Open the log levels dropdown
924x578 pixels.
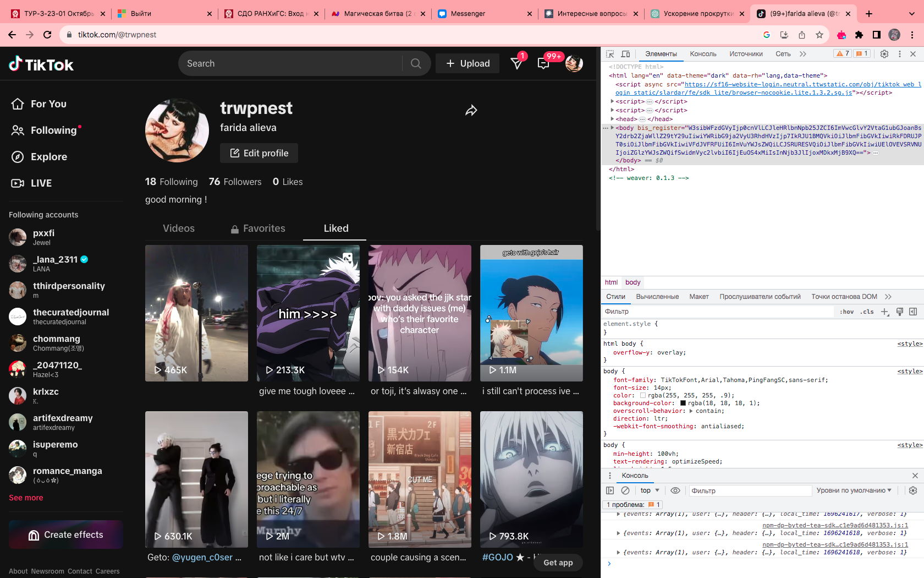click(854, 490)
